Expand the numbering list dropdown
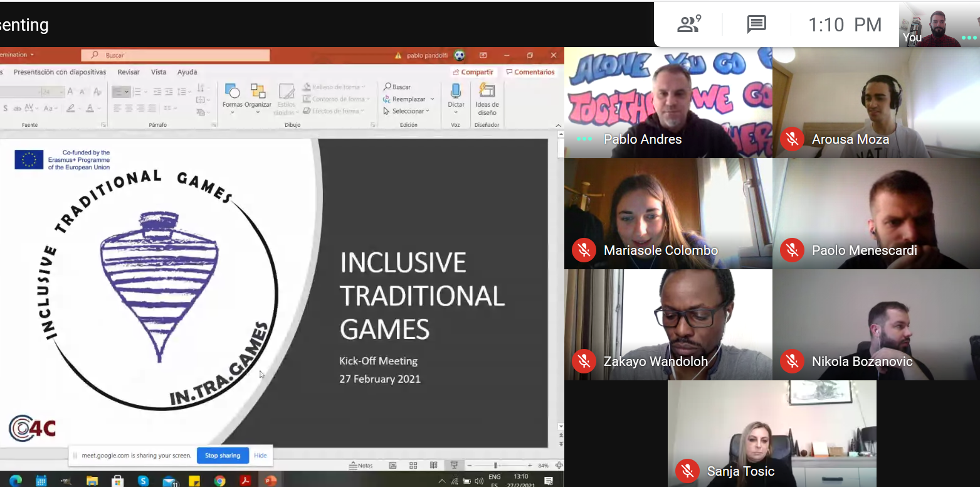This screenshot has height=487, width=980. pyautogui.click(x=146, y=92)
